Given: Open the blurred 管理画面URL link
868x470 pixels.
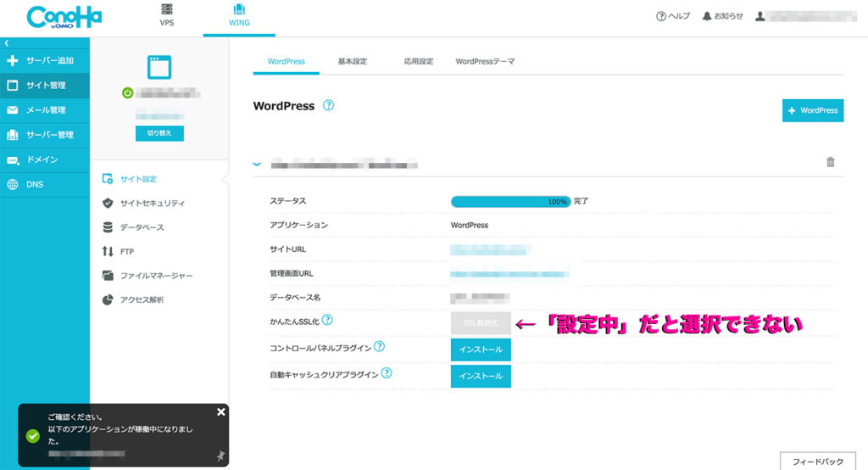Looking at the screenshot, I should coord(509,274).
